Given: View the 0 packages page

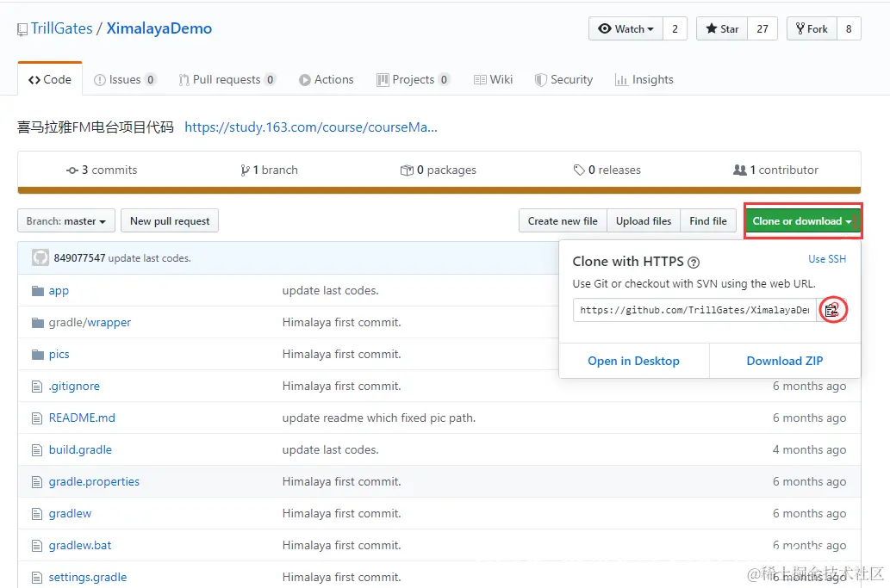Looking at the screenshot, I should point(439,170).
